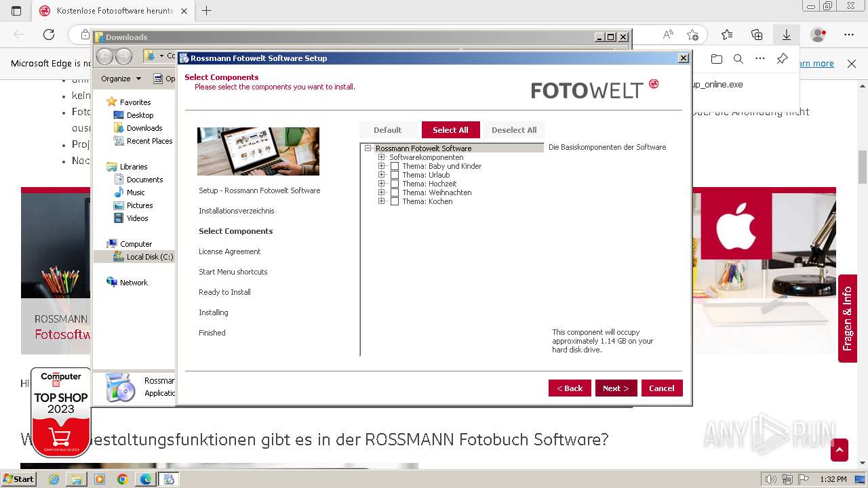
Task: Expand Thema: Urlaub node
Action: point(382,175)
